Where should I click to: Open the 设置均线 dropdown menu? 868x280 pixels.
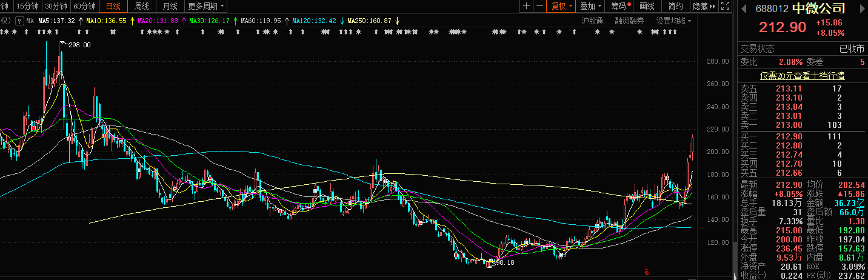[x=673, y=21]
